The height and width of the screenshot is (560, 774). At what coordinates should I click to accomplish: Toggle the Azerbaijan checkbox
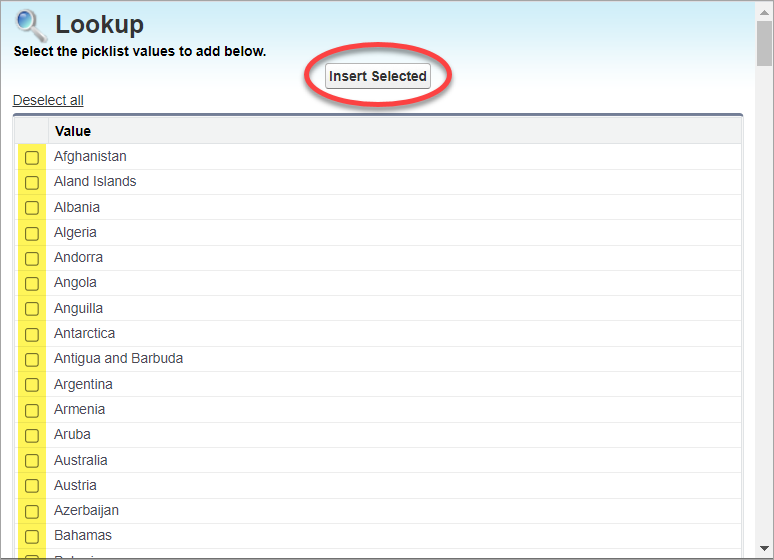(x=32, y=512)
